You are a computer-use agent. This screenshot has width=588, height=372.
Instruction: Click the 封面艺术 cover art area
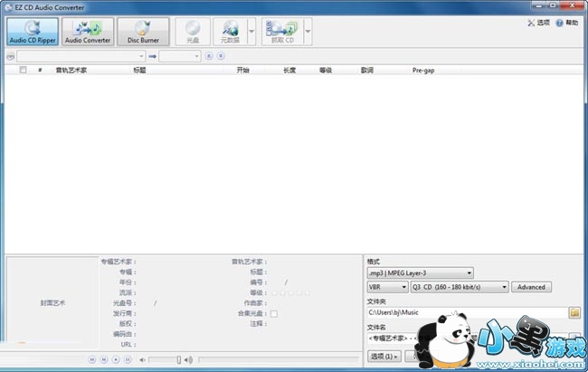tap(52, 302)
